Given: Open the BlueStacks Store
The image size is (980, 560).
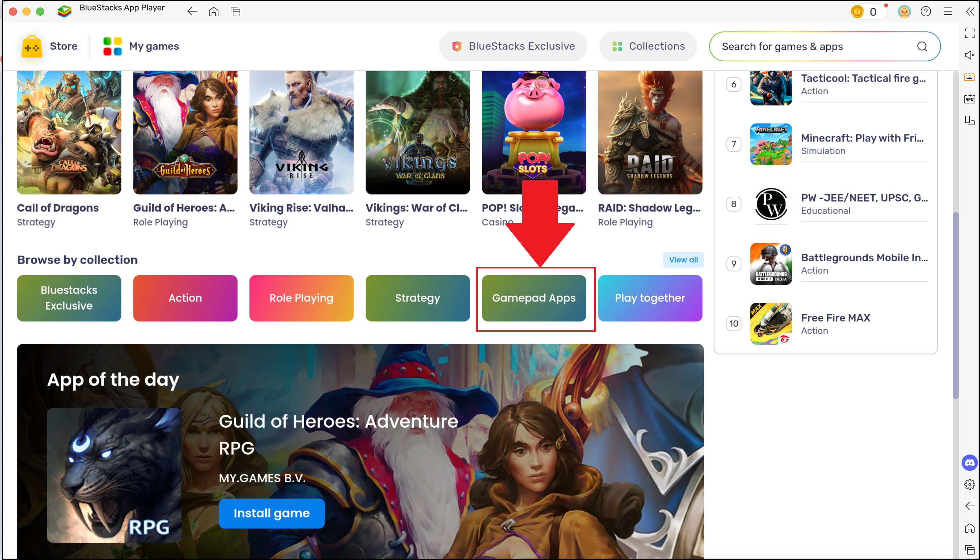Looking at the screenshot, I should click(50, 46).
